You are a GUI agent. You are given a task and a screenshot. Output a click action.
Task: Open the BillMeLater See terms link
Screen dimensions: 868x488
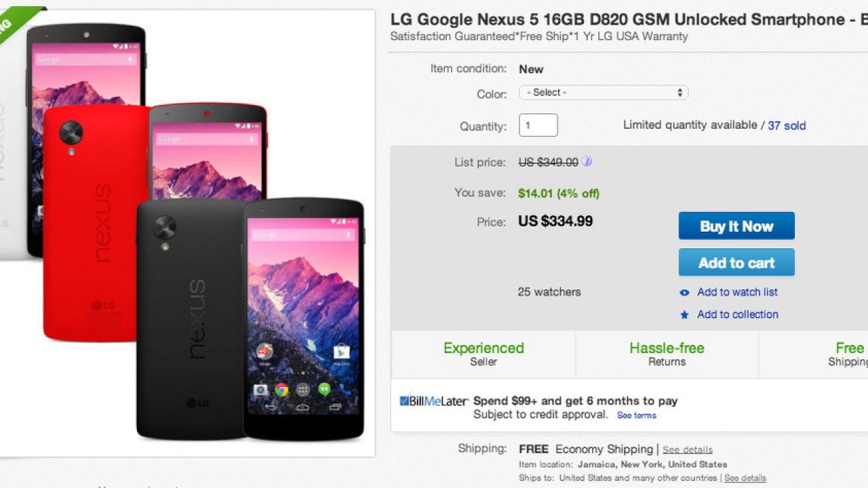pos(636,415)
